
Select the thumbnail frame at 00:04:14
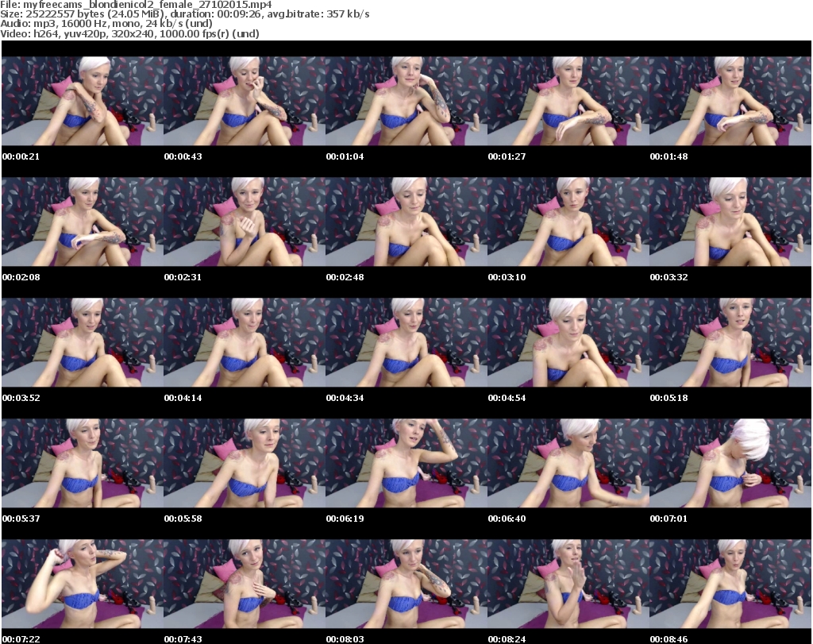(x=245, y=343)
